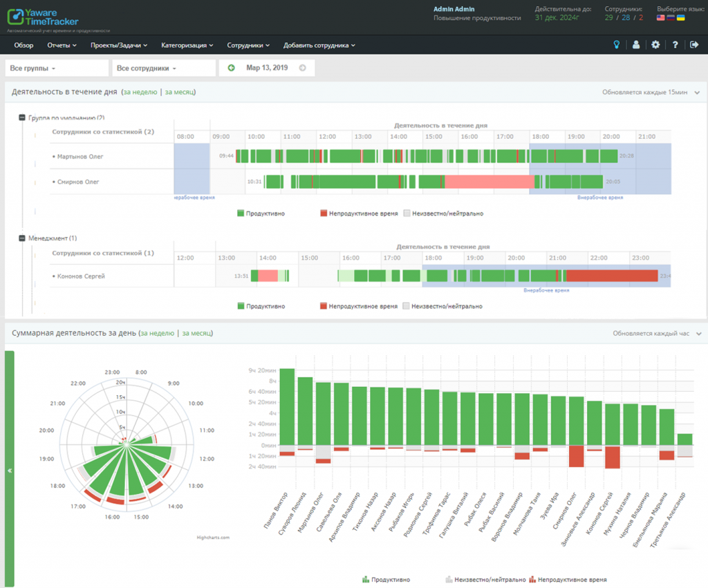Click за месяц link in Суммарная деятельность
The image size is (708, 588).
[196, 333]
